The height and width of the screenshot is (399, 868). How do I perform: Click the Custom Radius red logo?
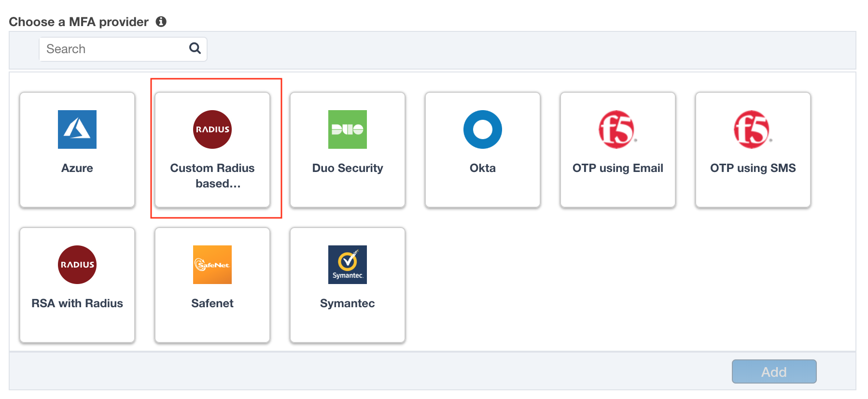pos(212,129)
